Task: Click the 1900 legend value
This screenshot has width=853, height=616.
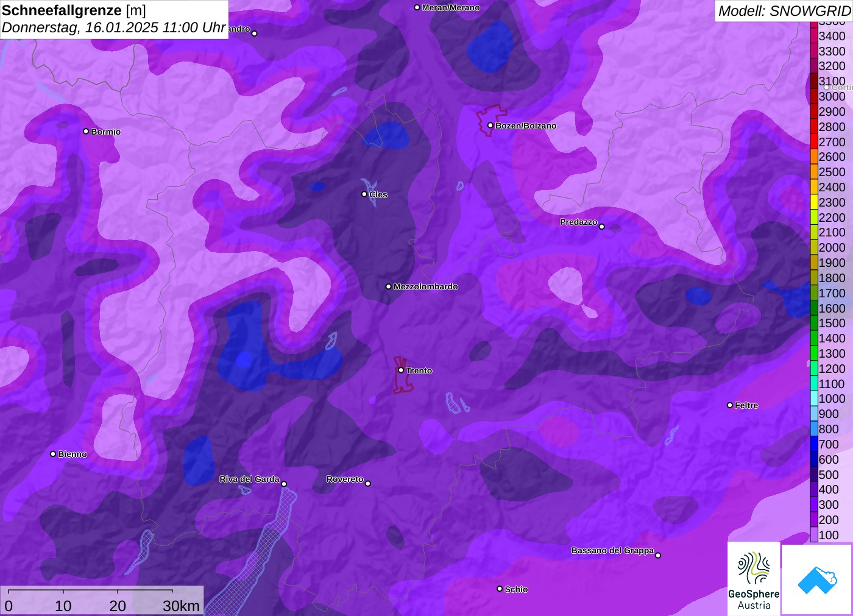Action: pyautogui.click(x=832, y=263)
